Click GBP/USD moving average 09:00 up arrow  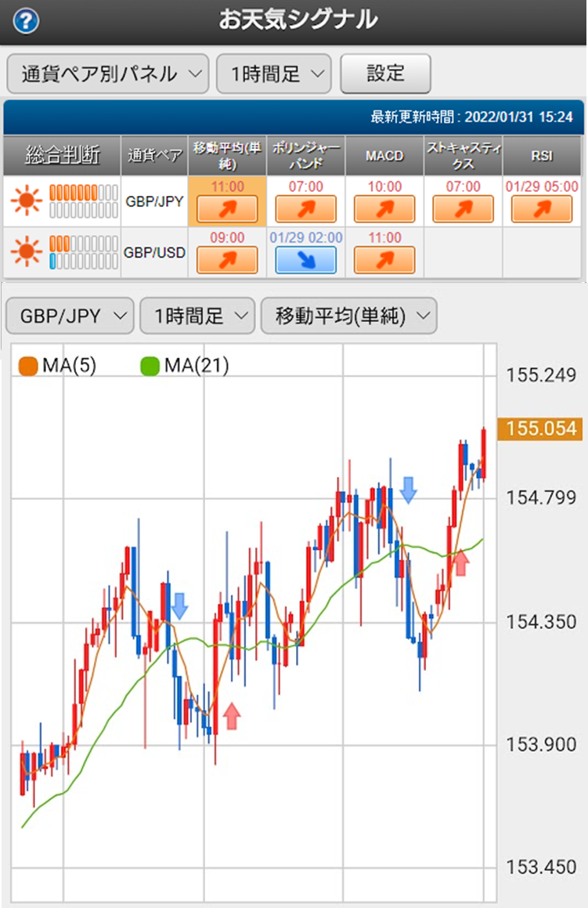[227, 260]
